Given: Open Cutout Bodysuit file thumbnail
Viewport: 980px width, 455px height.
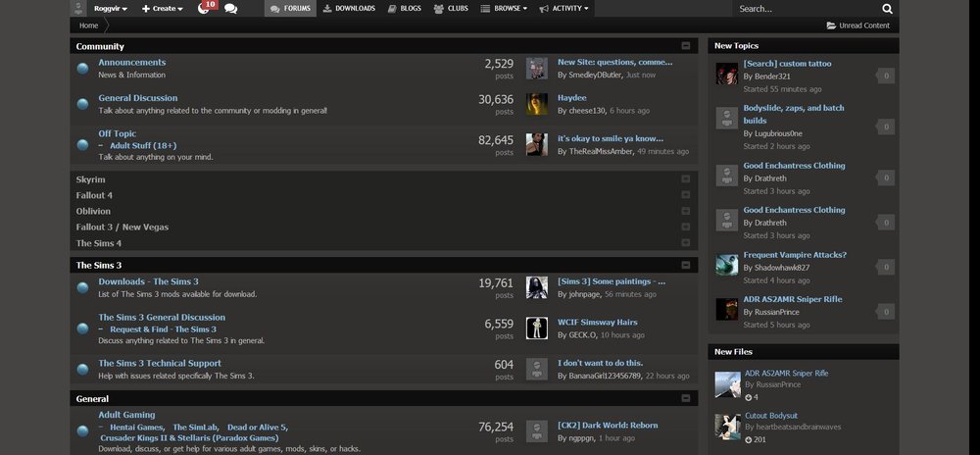Looking at the screenshot, I should click(727, 427).
